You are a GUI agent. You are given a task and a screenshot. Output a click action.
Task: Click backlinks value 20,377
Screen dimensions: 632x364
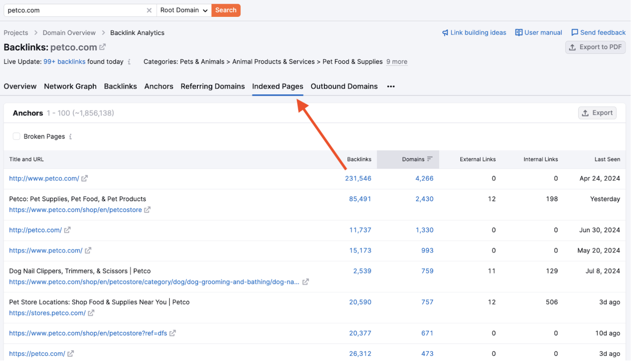tap(360, 333)
